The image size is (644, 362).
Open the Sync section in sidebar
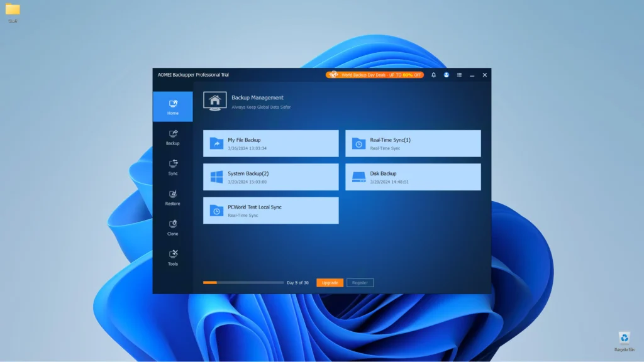(x=172, y=167)
